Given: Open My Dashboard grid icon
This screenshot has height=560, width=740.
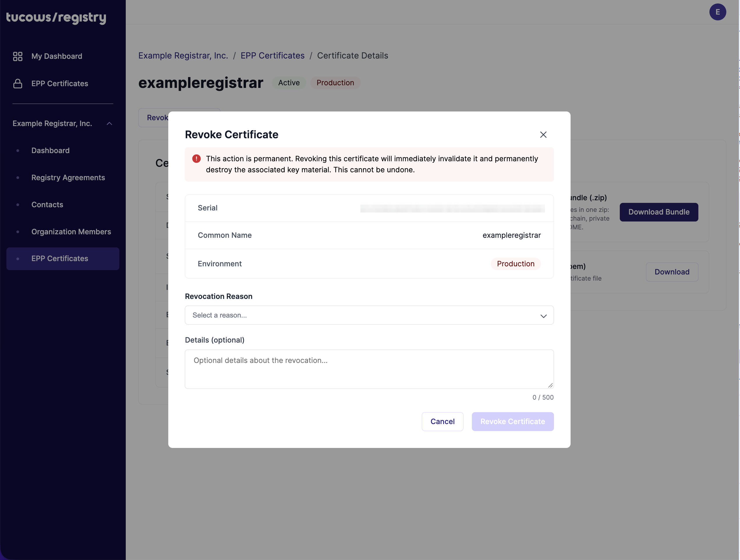Looking at the screenshot, I should pos(17,56).
